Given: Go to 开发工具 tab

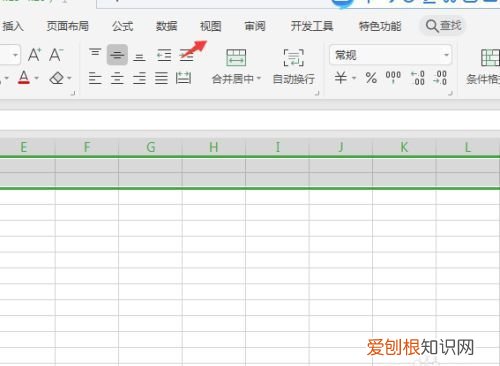Looking at the screenshot, I should pyautogui.click(x=312, y=26).
